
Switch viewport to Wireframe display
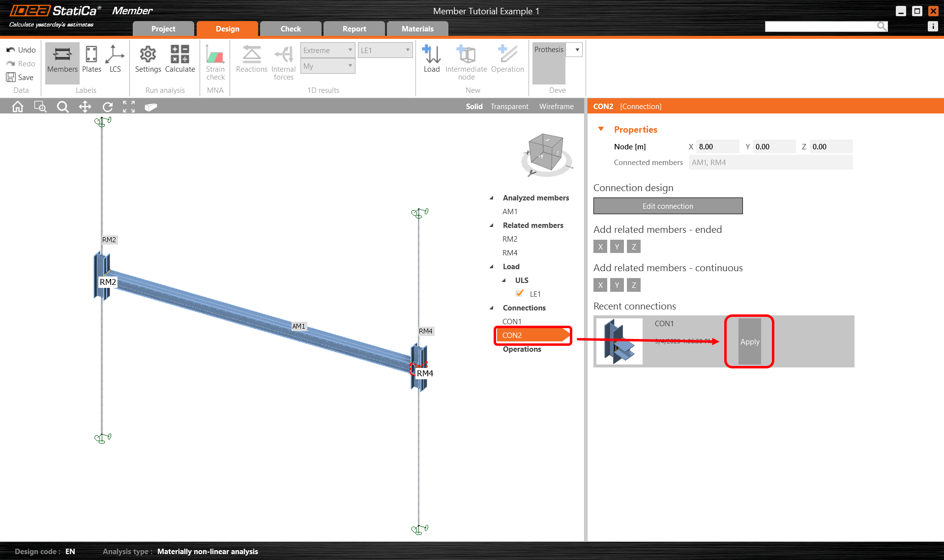556,106
